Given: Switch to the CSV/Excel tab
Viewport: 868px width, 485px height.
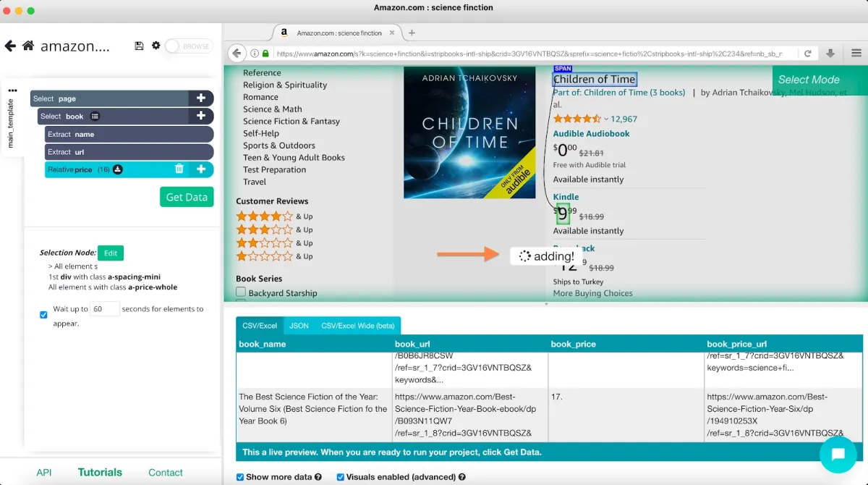Looking at the screenshot, I should pos(260,326).
